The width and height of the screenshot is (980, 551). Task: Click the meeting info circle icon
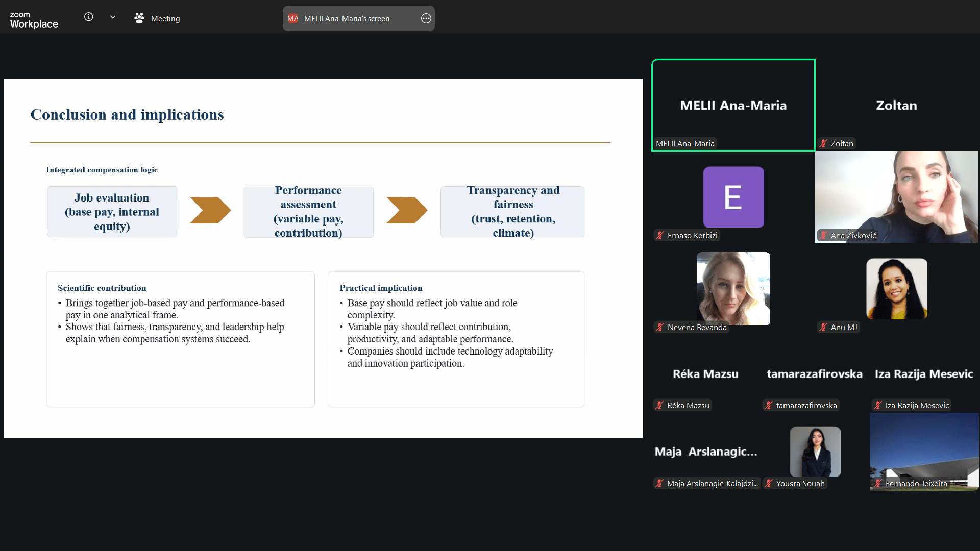pos(89,17)
